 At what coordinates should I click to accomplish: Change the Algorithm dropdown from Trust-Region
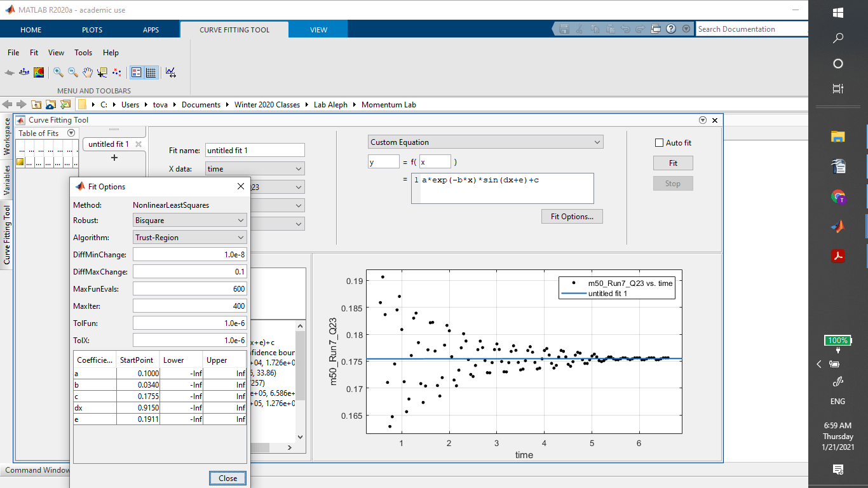[x=189, y=237]
